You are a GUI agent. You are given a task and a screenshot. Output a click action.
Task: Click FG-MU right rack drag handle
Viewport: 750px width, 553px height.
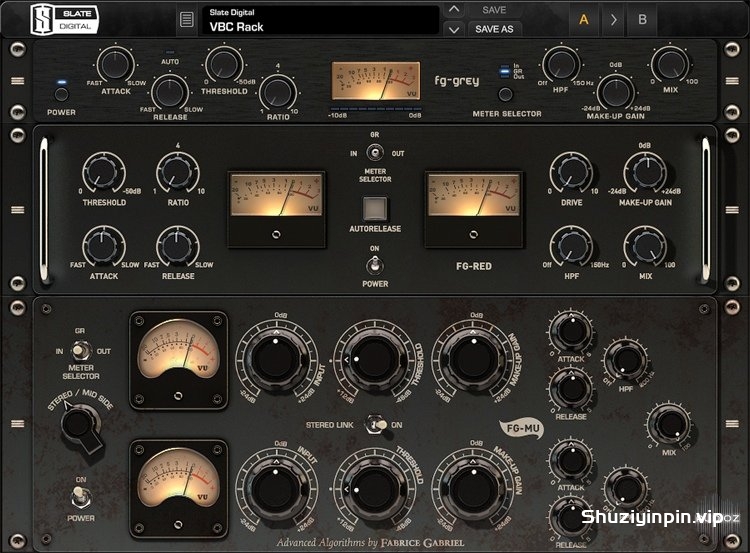tap(732, 423)
